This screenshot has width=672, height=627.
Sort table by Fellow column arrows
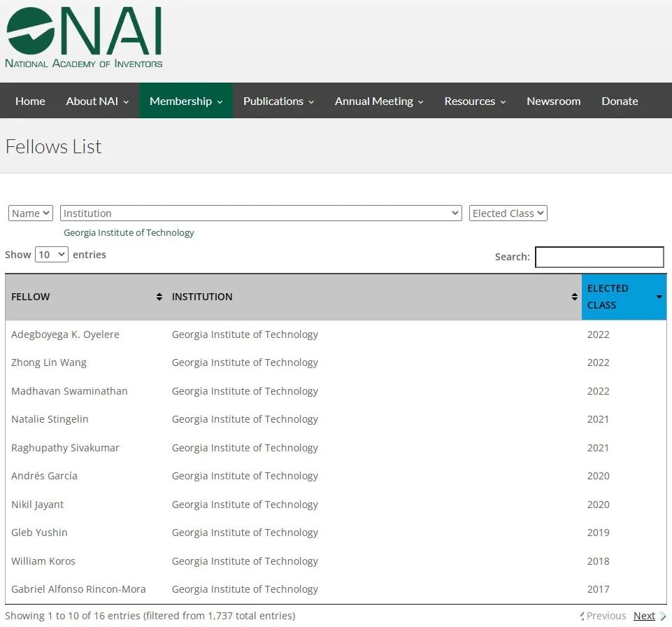tap(159, 297)
